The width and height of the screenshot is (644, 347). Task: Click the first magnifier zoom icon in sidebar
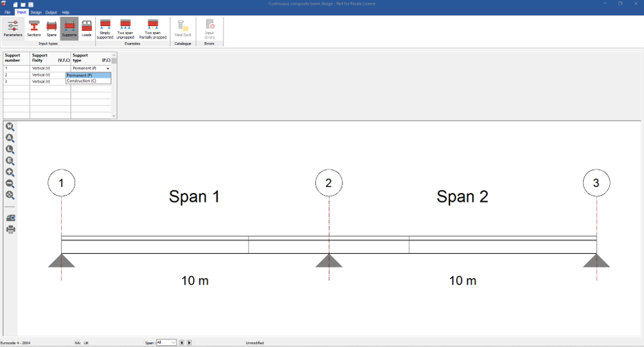10,127
